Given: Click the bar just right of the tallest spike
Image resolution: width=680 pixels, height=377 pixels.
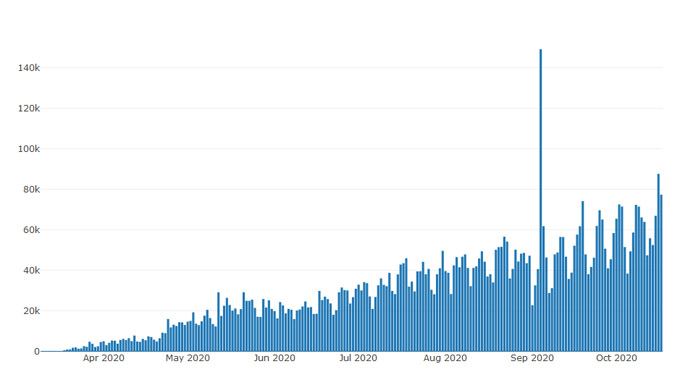Looking at the screenshot, I should coord(543,288).
